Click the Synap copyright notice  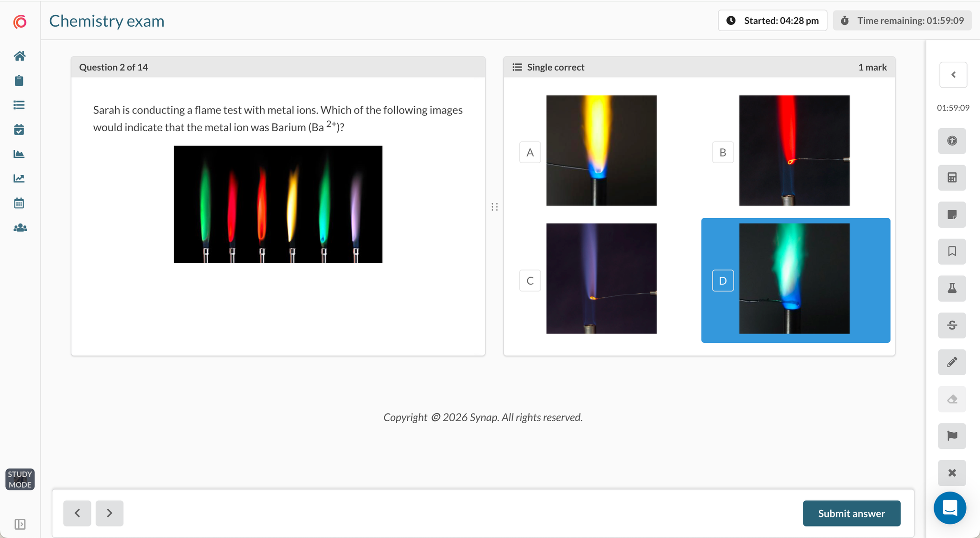[x=483, y=417]
